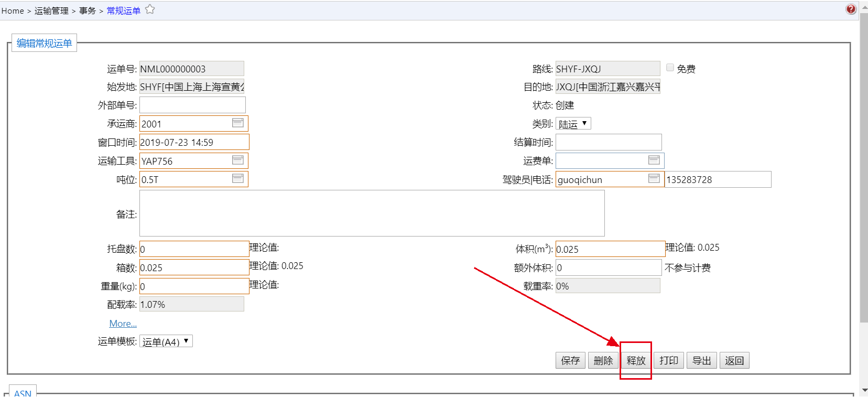Click the 外部单号 input field
The image size is (868, 397).
pyautogui.click(x=192, y=105)
